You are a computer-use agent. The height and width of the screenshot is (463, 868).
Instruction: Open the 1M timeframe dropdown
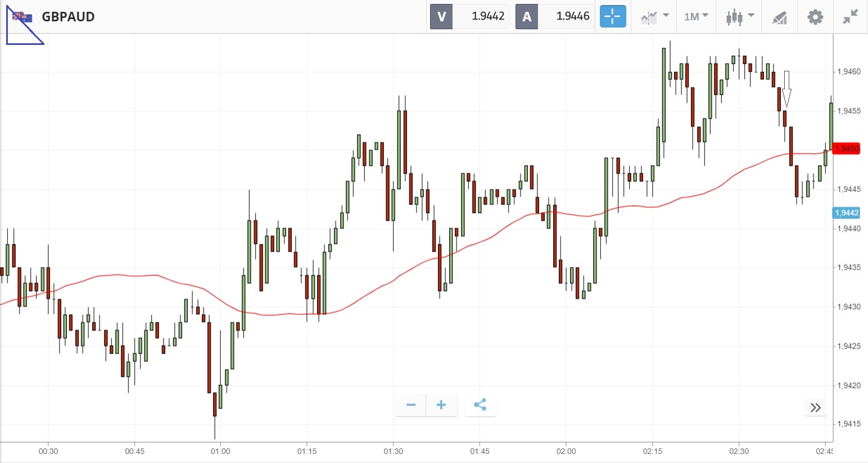(x=695, y=17)
